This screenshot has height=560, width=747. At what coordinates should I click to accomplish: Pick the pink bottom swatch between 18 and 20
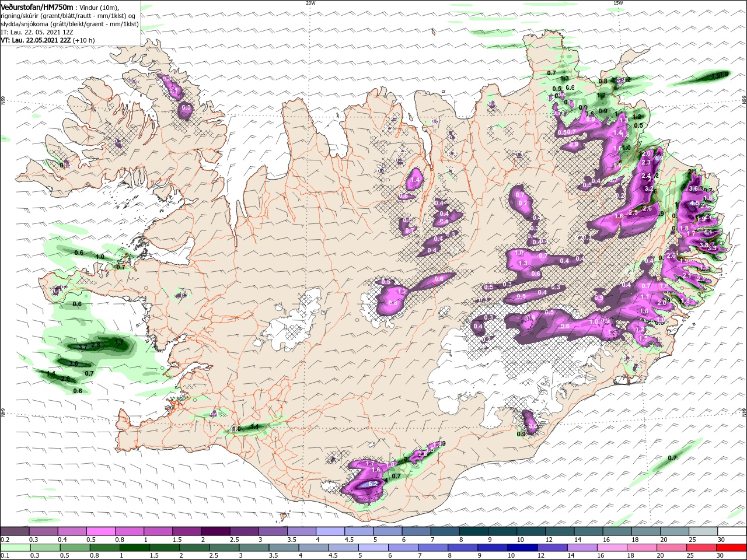click(642, 548)
